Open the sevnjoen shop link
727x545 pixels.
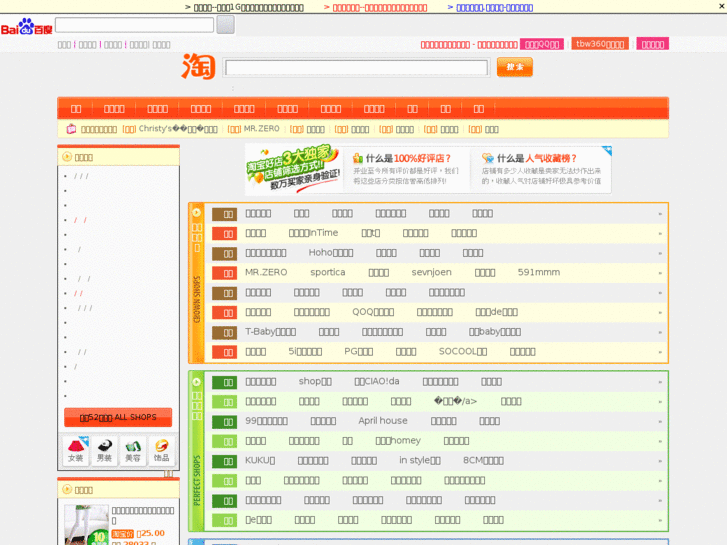(432, 272)
